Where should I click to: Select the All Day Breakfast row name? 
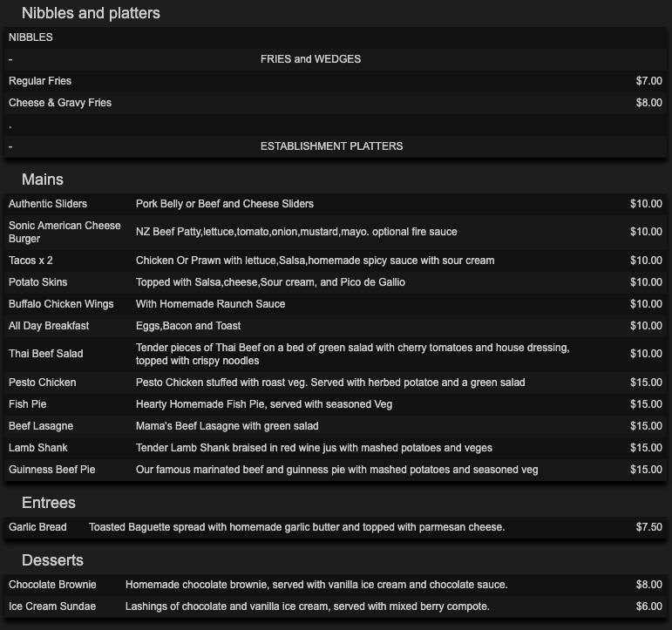click(x=49, y=326)
